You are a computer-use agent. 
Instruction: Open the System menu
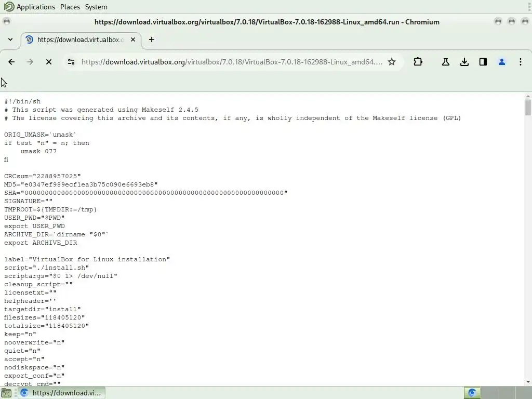pyautogui.click(x=96, y=7)
